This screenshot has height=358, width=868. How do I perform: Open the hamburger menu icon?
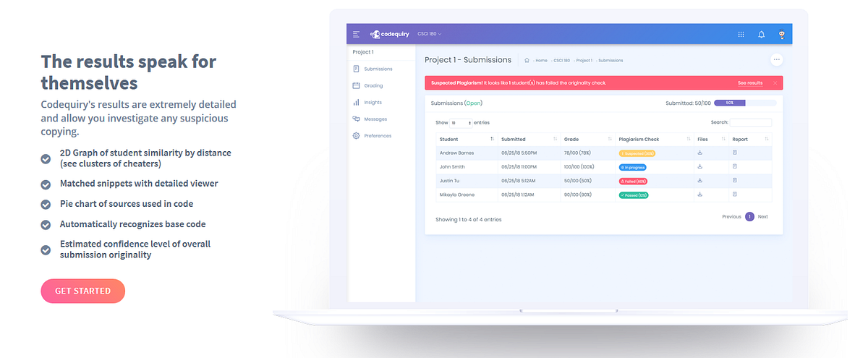pyautogui.click(x=356, y=34)
